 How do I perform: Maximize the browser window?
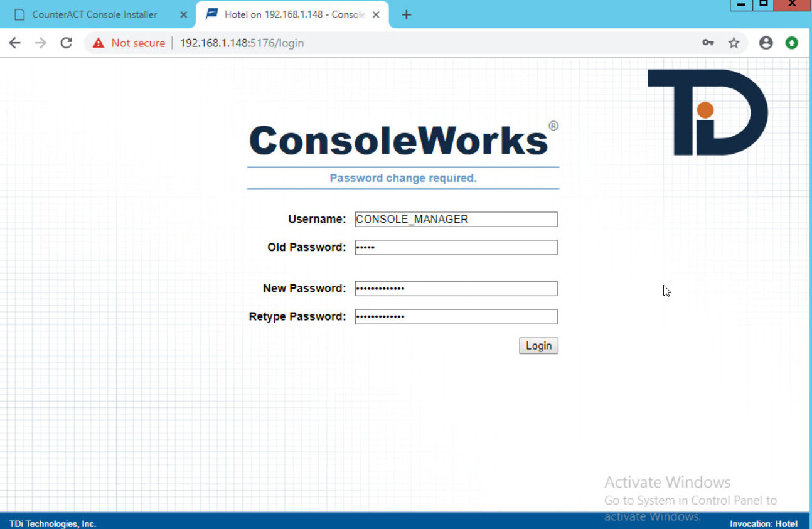763,5
